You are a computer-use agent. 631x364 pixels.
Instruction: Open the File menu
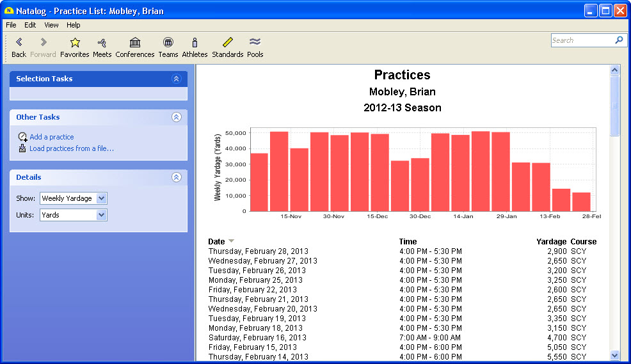click(11, 25)
